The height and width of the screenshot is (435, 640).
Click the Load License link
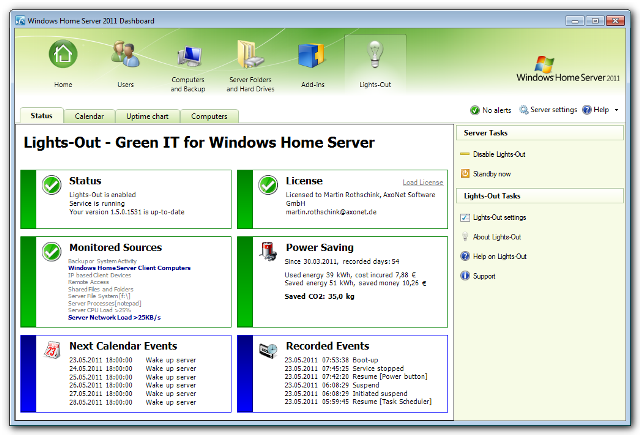(x=423, y=182)
